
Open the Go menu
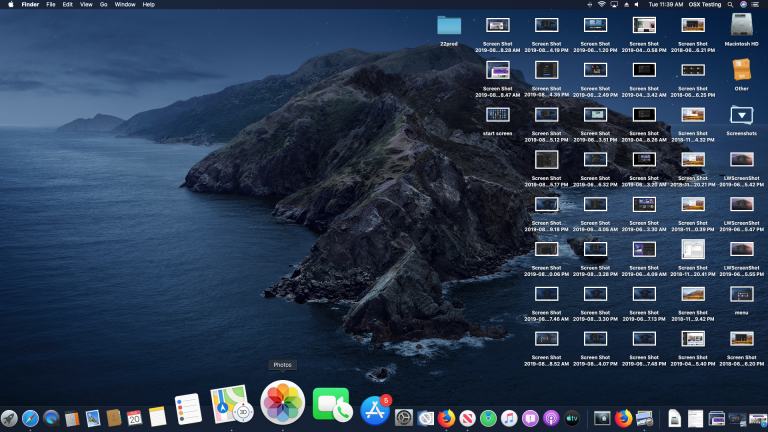pos(103,4)
